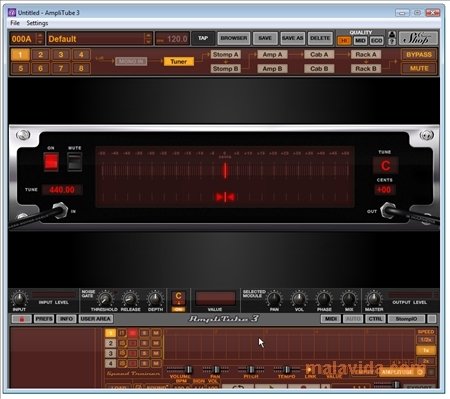Viewport: 450px width, 399px height.
Task: Set quality to ECO
Action: [376, 41]
